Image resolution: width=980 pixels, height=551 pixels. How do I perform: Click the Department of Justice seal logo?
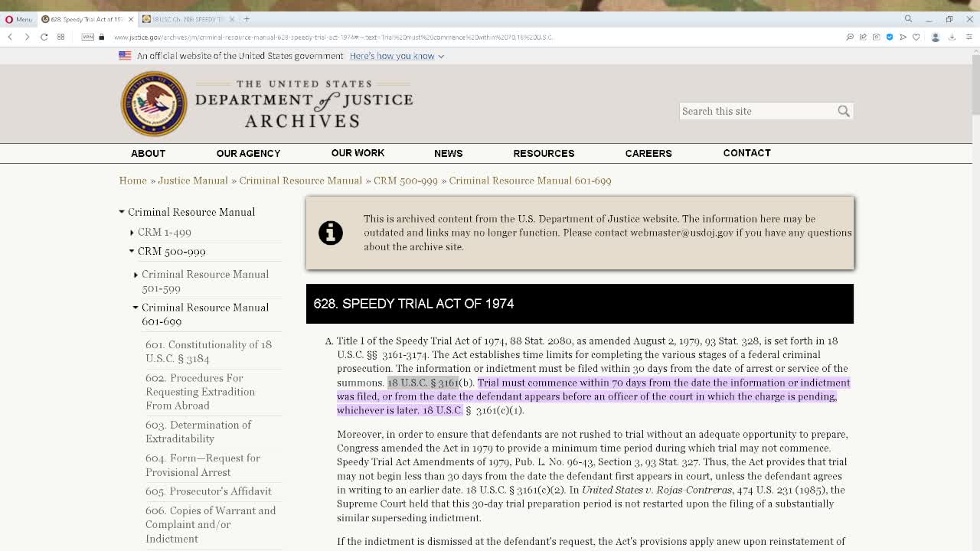153,103
